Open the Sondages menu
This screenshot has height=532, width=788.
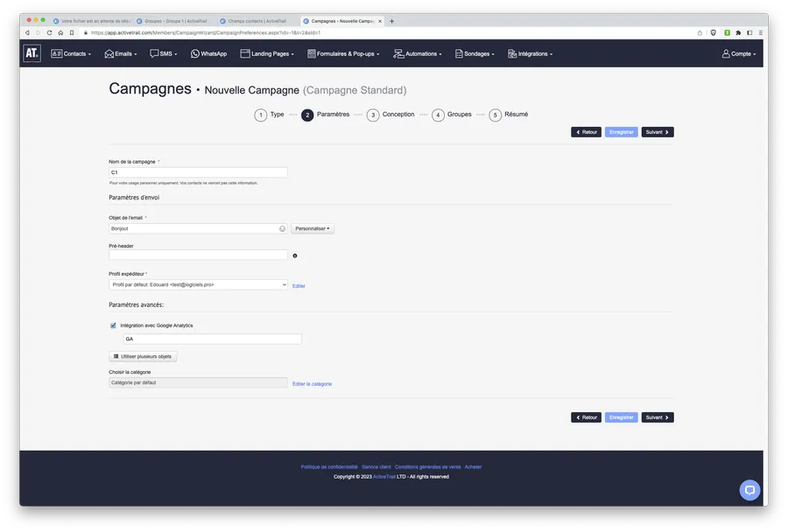click(x=475, y=53)
